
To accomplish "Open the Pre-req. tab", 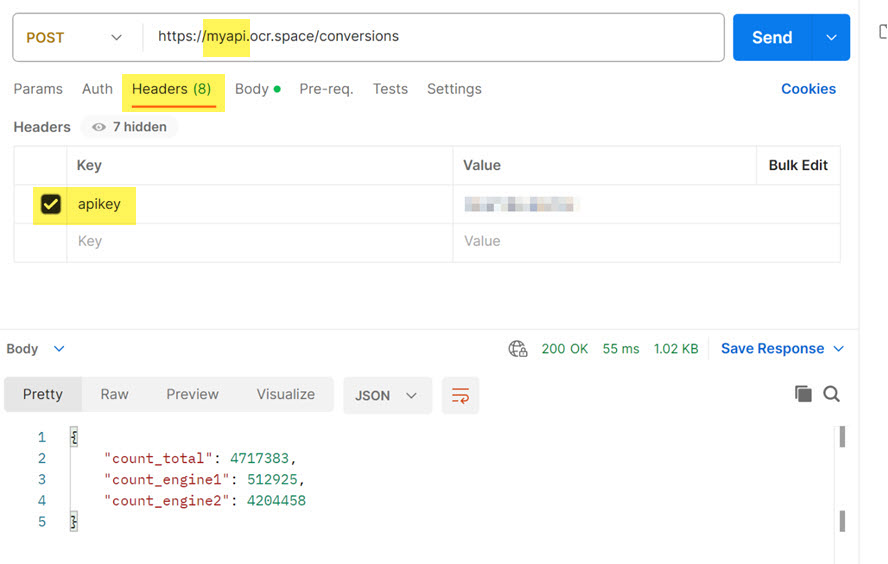I will tap(326, 89).
